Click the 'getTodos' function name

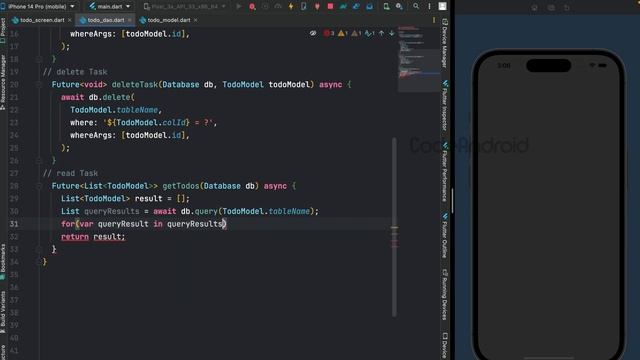181,186
